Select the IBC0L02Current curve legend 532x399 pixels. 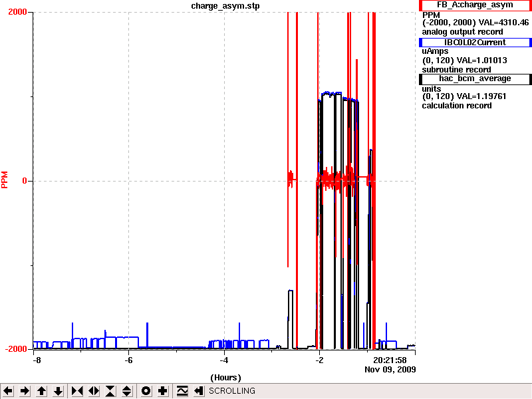pyautogui.click(x=475, y=43)
